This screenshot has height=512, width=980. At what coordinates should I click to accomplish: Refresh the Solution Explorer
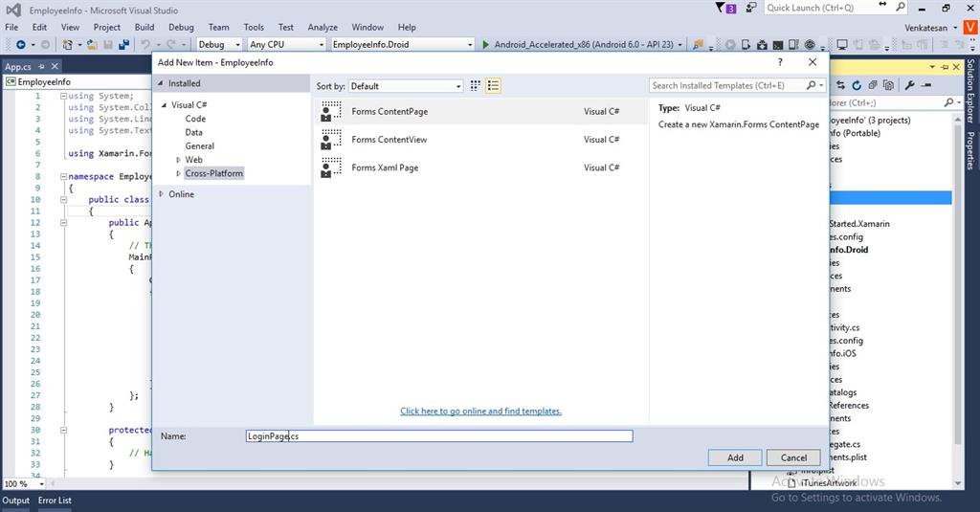coord(857,85)
